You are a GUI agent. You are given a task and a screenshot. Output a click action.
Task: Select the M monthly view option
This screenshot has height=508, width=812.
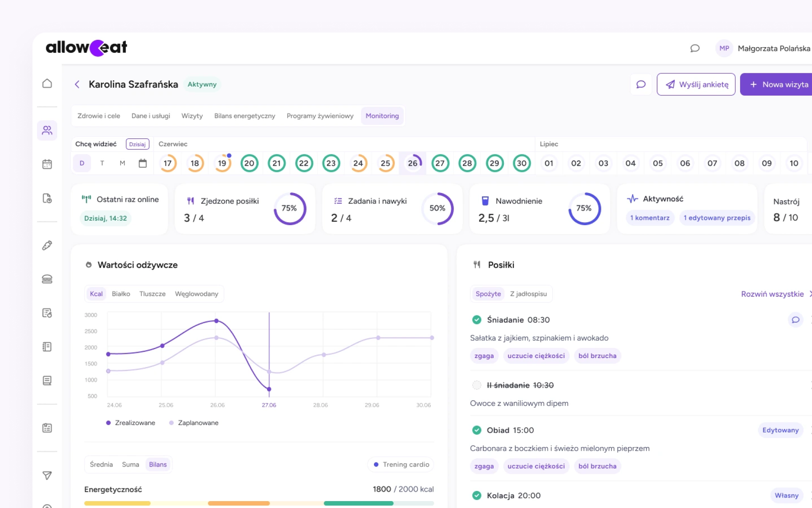click(x=122, y=163)
